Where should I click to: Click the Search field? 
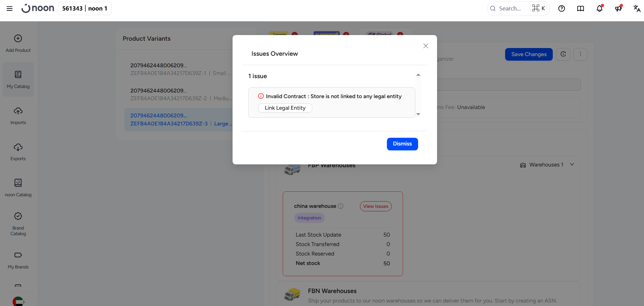(x=518, y=8)
